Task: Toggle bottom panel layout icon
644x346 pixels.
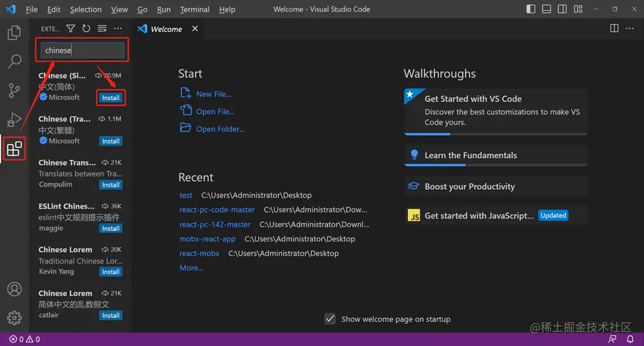Action: click(x=546, y=9)
